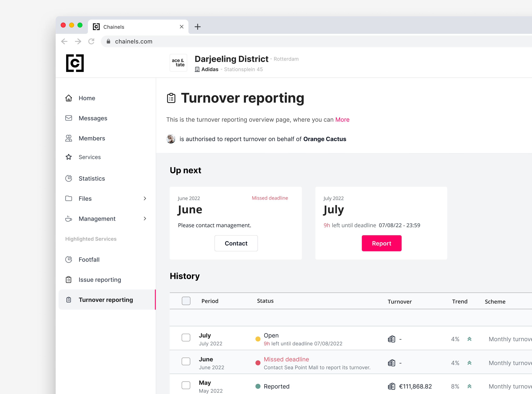Click the turnover icon in May row
The image size is (532, 394).
391,386
